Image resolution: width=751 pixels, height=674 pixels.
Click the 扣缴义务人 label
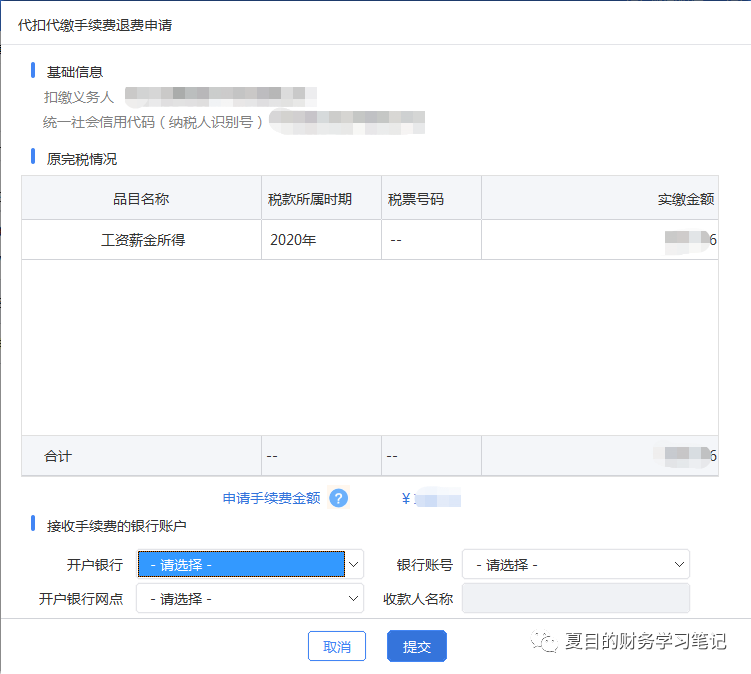(x=79, y=97)
